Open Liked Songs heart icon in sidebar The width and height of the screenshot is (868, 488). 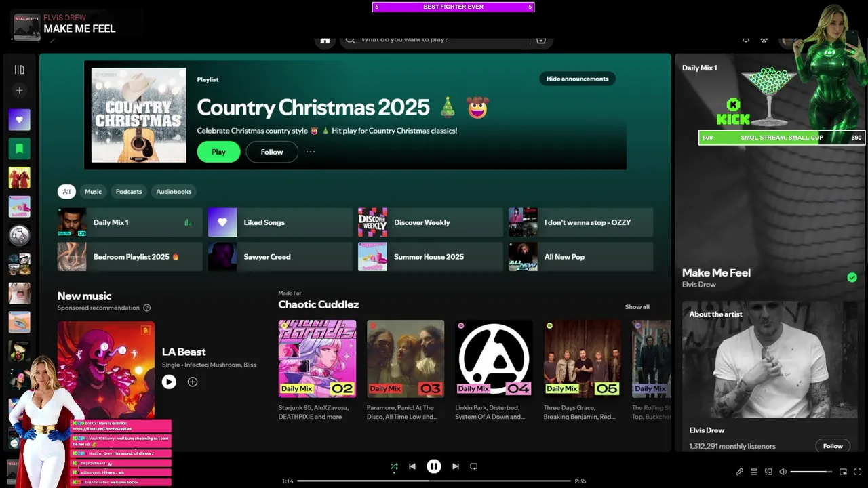point(19,120)
